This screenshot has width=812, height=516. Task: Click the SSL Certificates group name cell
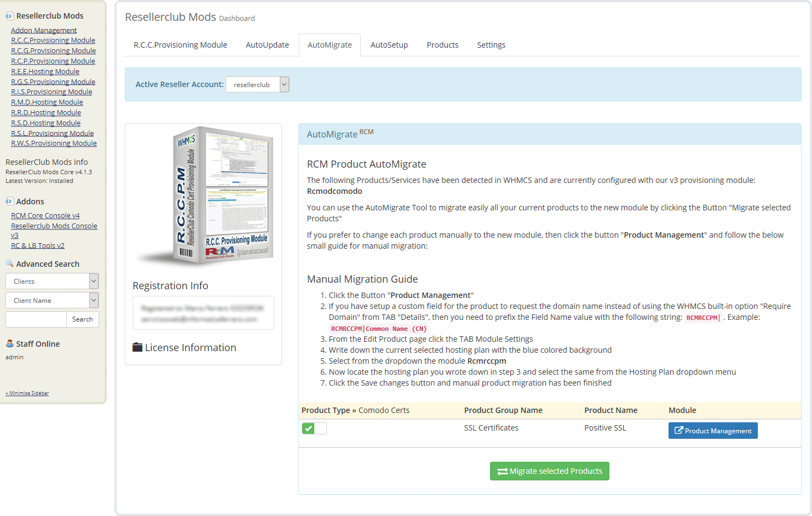click(x=491, y=428)
